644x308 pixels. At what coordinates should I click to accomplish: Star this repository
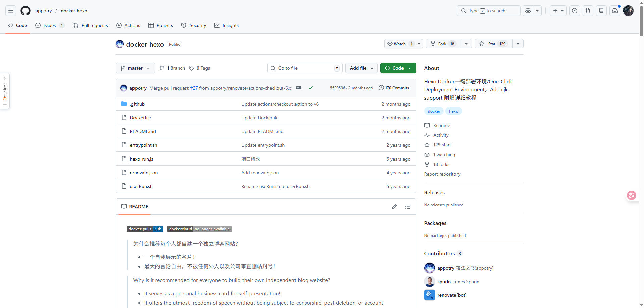[x=493, y=44]
